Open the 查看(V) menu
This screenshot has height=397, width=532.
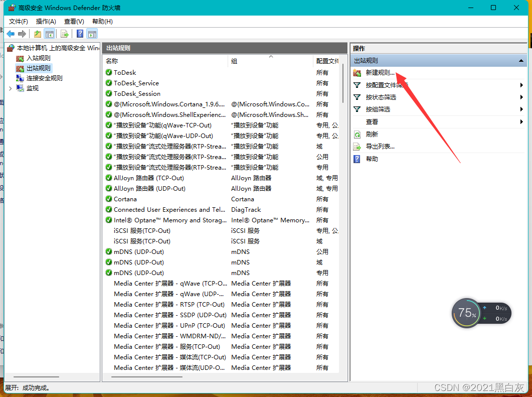74,22
